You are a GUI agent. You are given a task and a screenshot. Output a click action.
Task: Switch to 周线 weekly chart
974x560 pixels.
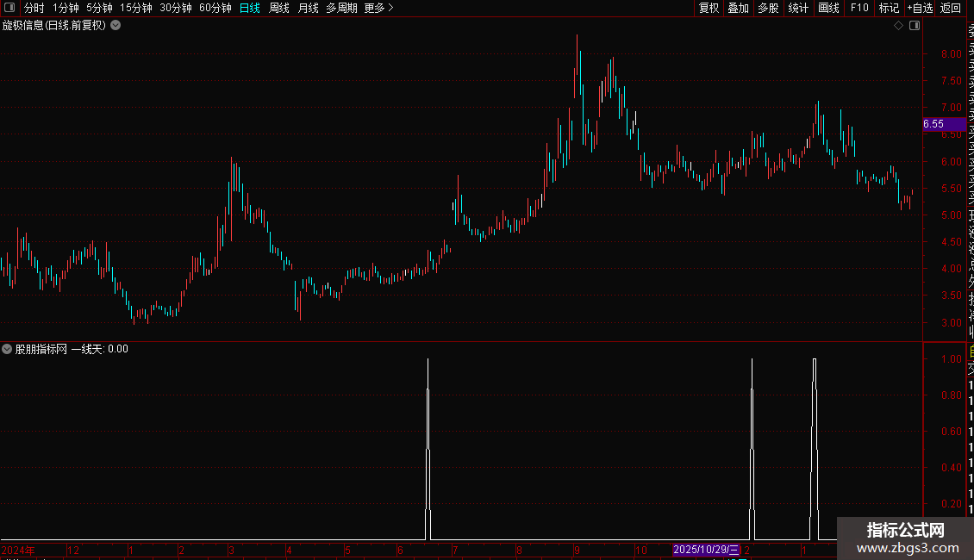coord(279,8)
